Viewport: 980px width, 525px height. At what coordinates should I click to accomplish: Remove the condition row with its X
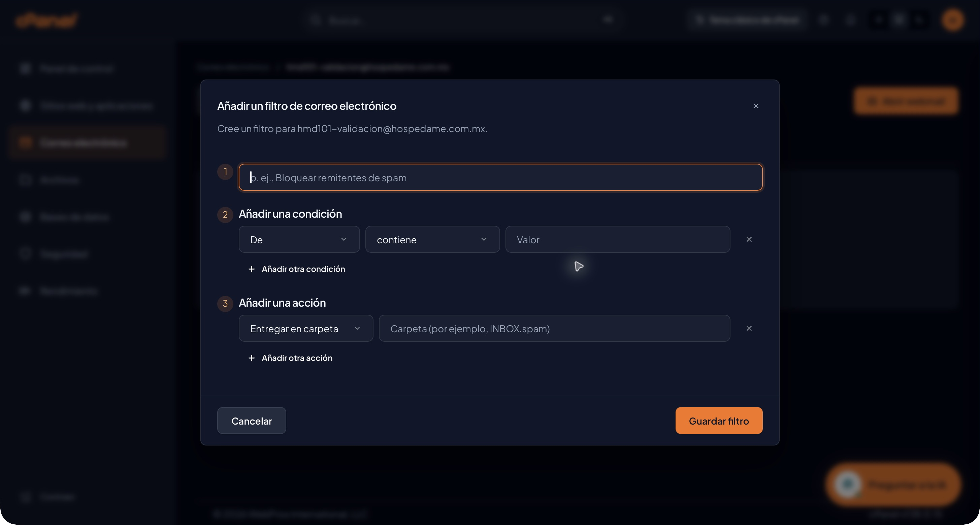point(749,240)
